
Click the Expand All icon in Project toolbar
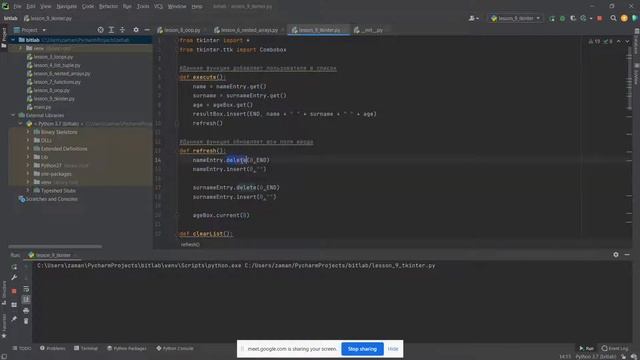click(111, 30)
